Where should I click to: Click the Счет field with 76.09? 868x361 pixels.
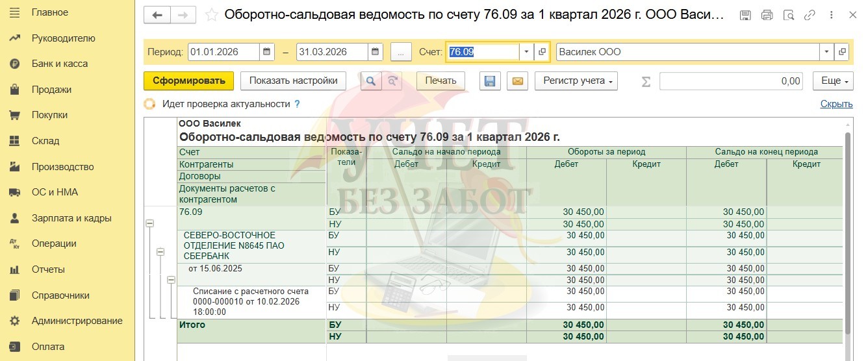click(483, 52)
